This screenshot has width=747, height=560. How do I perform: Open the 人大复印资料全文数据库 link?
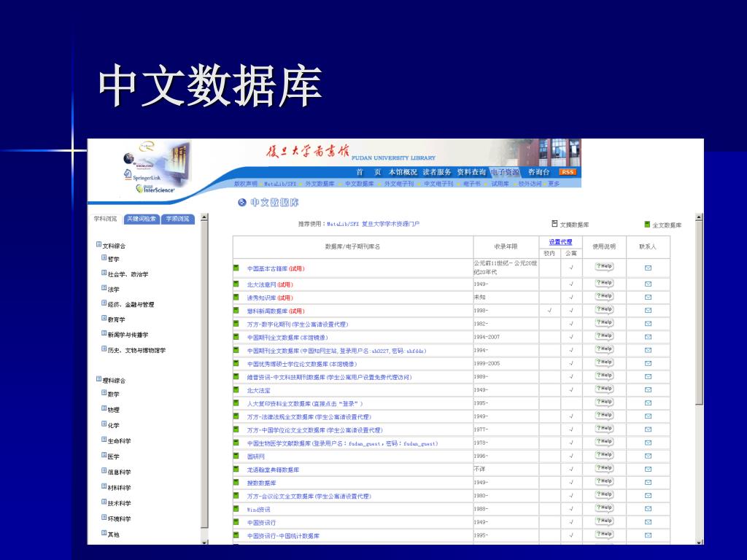[305, 404]
